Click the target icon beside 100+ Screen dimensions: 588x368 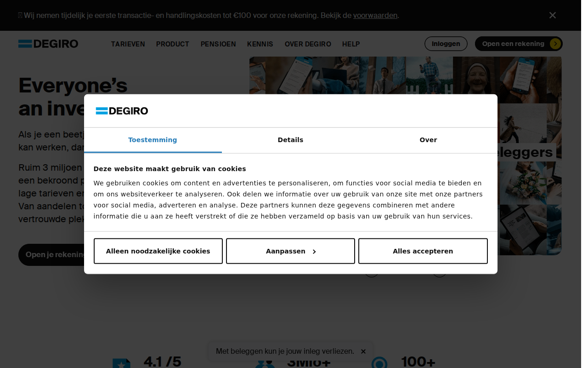379,363
